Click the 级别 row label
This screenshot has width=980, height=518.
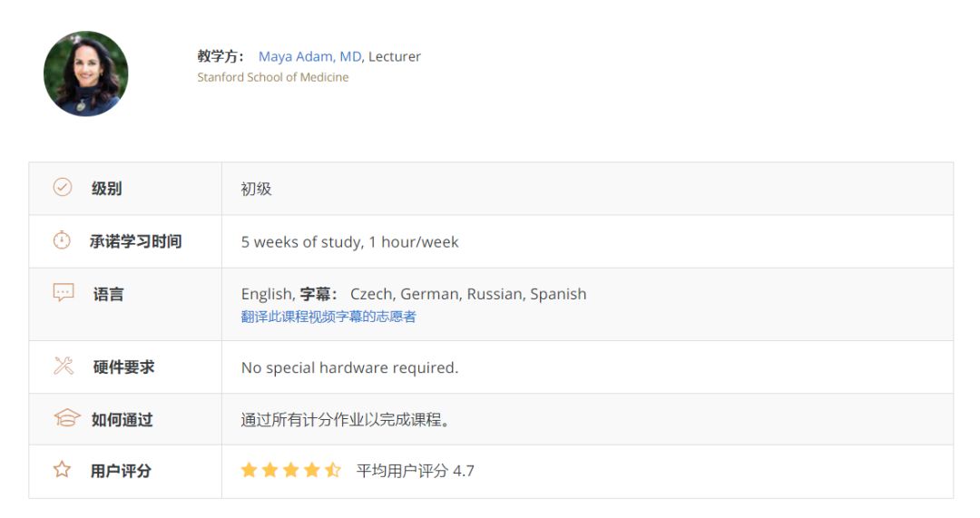[x=107, y=188]
